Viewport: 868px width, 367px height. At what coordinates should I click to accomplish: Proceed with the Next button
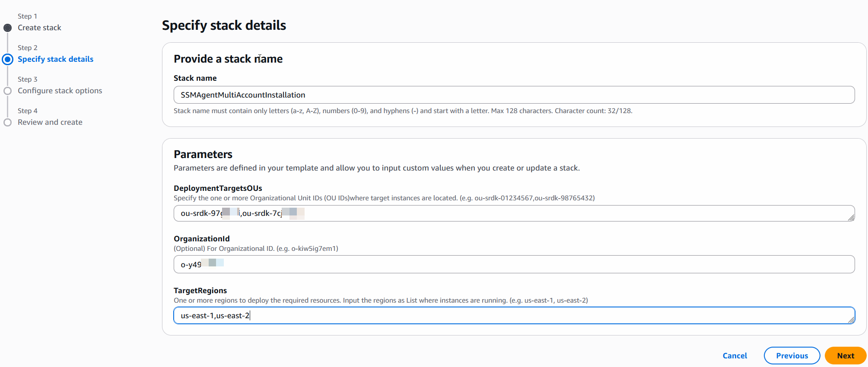846,356
